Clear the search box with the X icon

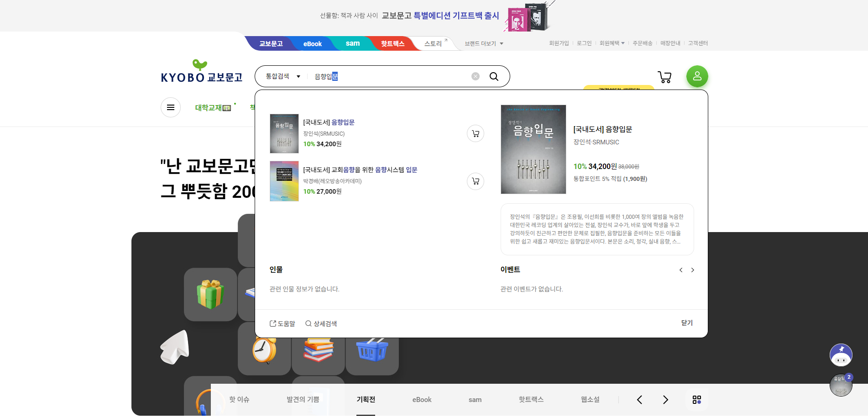point(475,76)
